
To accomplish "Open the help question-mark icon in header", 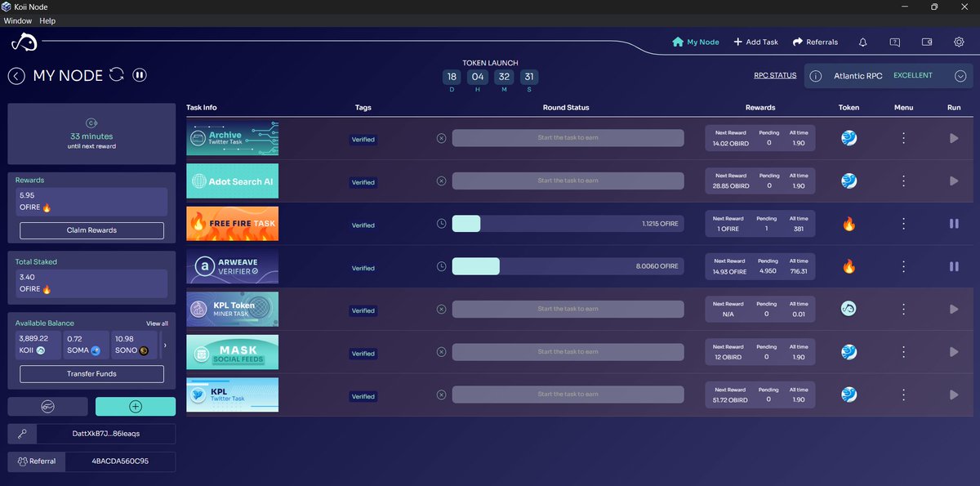I will [895, 42].
